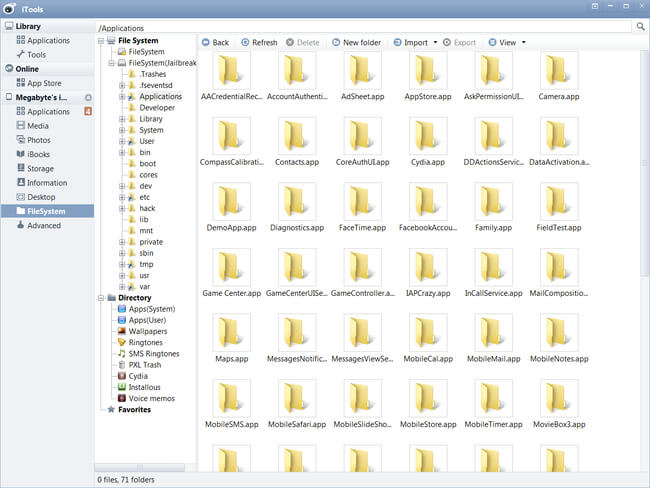Expand the .fseventsd folder node

[x=122, y=85]
